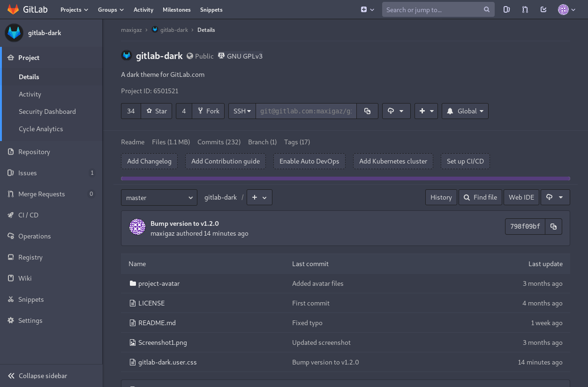Open the add file plus dropdown in the tree path
Screen dimensions: 588x387
click(x=259, y=198)
